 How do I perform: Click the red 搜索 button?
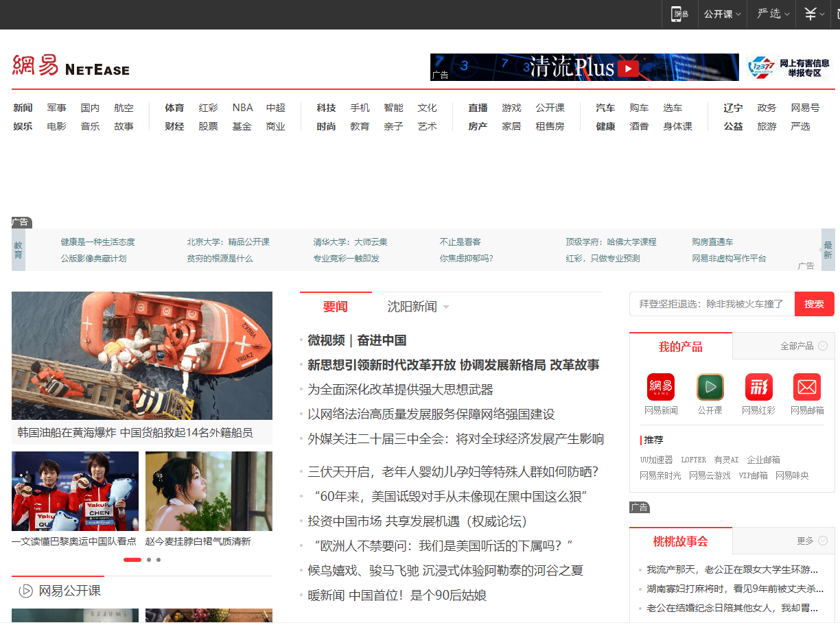click(815, 304)
